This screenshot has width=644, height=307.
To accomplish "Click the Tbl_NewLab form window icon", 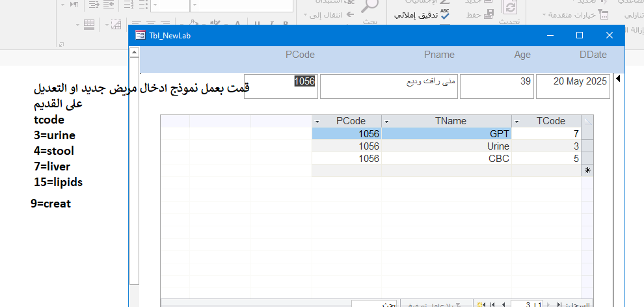I will point(140,35).
